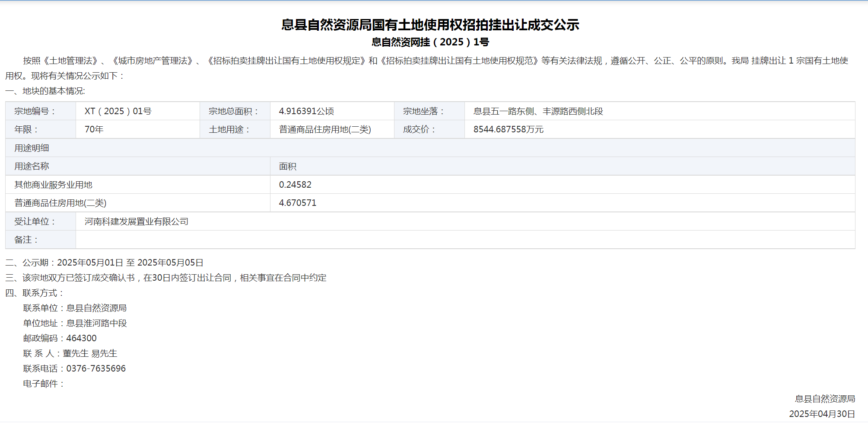Click the line about 30日内签订出让合同
Image resolution: width=868 pixels, height=423 pixels.
click(x=166, y=278)
